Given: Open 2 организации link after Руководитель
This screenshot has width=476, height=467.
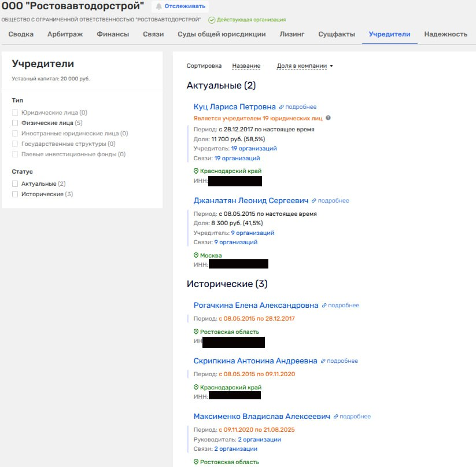Looking at the screenshot, I should pyautogui.click(x=259, y=439).
